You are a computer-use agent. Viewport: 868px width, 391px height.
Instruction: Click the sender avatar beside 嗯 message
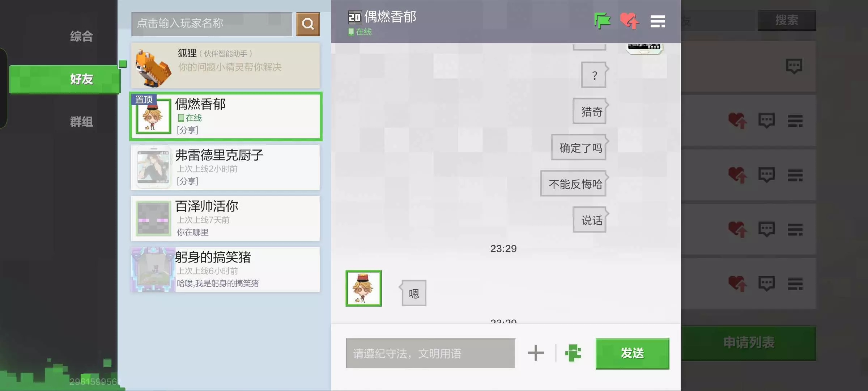pyautogui.click(x=363, y=288)
